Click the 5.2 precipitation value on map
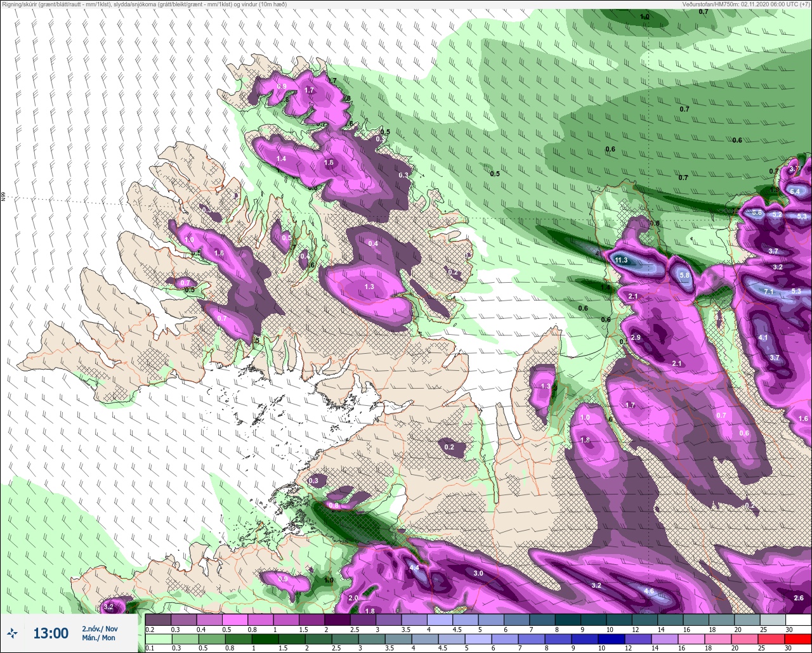The image size is (812, 653). coord(778,215)
